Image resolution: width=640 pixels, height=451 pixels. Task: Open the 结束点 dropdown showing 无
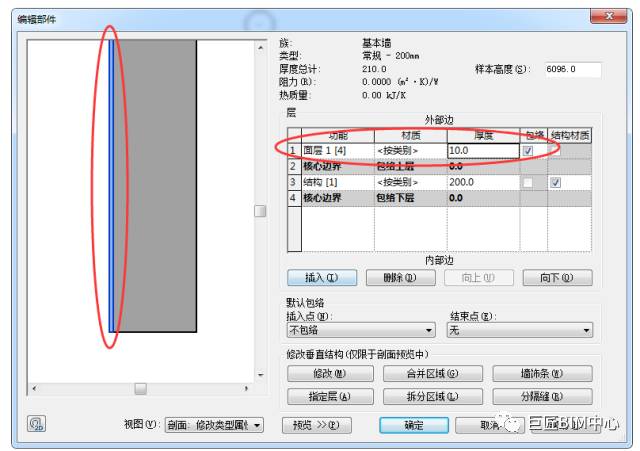pyautogui.click(x=520, y=330)
